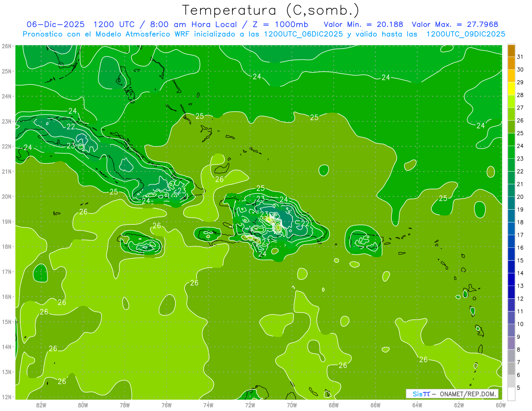Click the bright green swatch between 27 and 28
Screen dimensions: 532x411
pyautogui.click(x=511, y=102)
